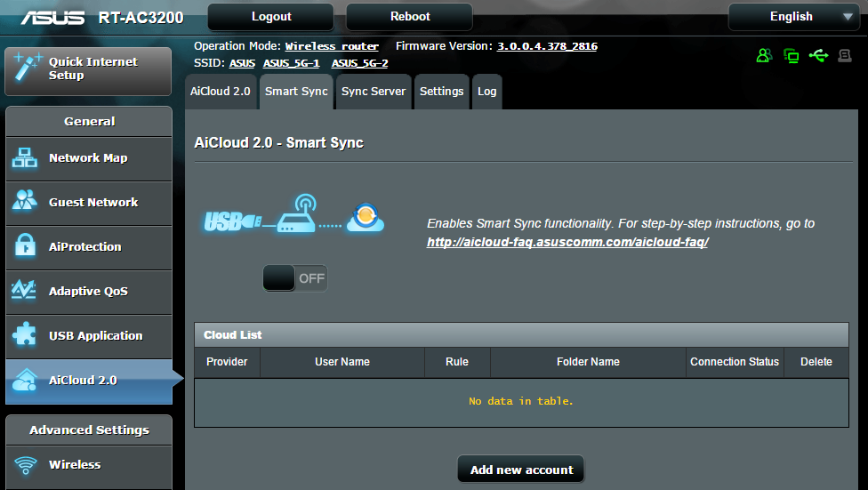Go to the Settings tab
Screen dimensions: 868x490
[x=442, y=92]
